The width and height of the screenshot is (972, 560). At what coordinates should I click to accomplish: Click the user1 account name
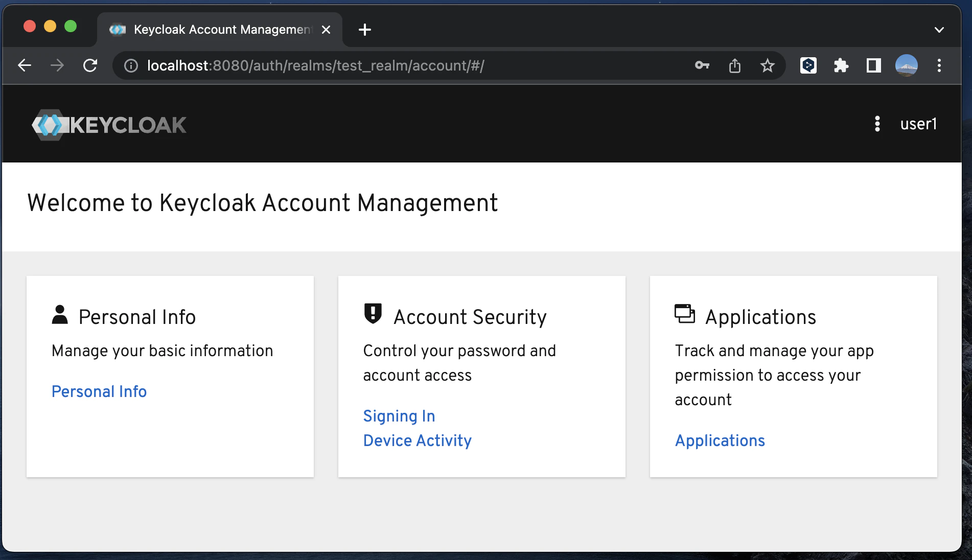[x=918, y=124]
